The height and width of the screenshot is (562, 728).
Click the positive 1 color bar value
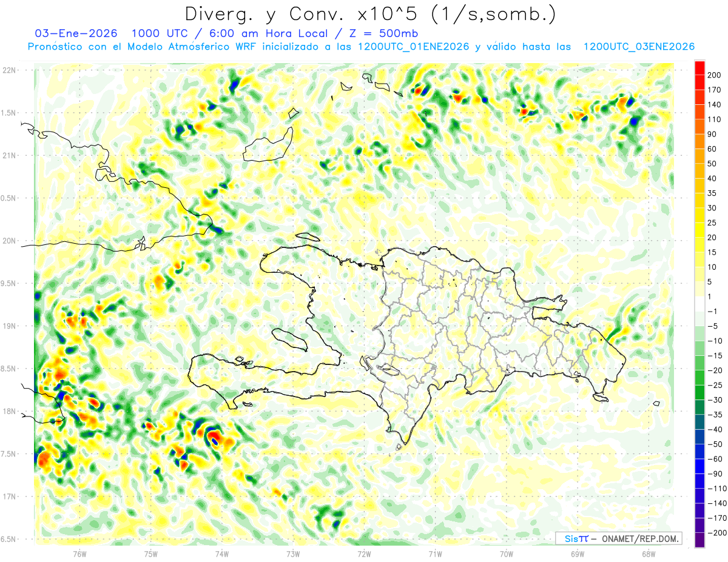tap(710, 296)
